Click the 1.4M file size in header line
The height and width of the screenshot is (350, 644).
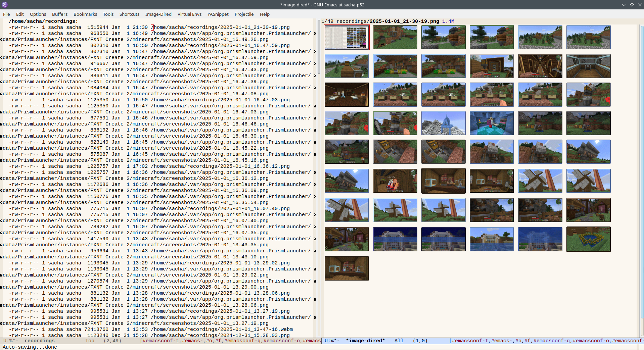coord(448,21)
